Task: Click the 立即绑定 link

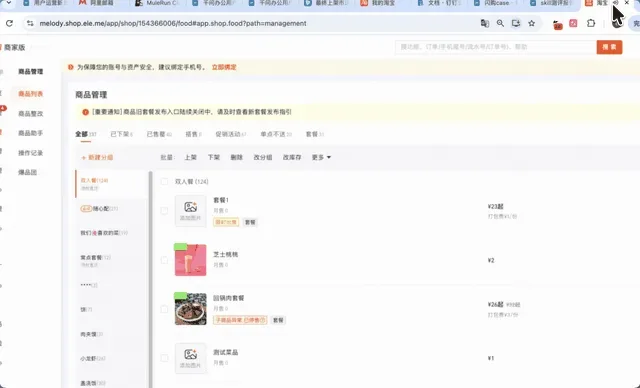Action: point(224,67)
